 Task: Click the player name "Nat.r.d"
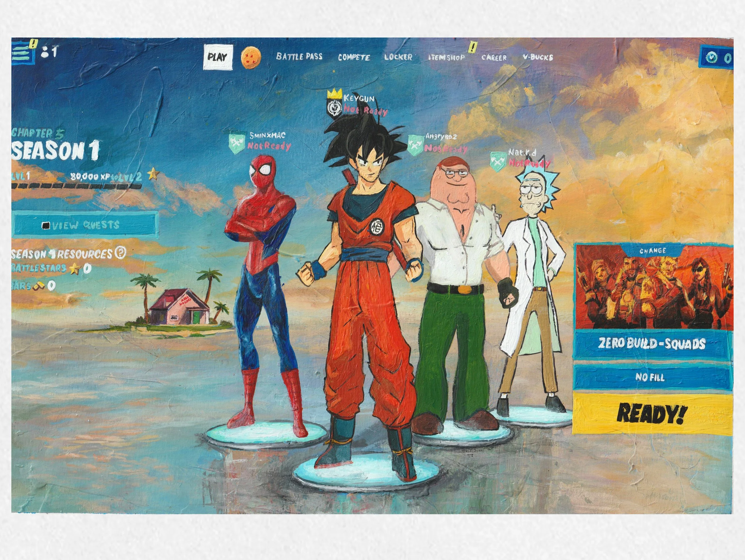click(522, 152)
